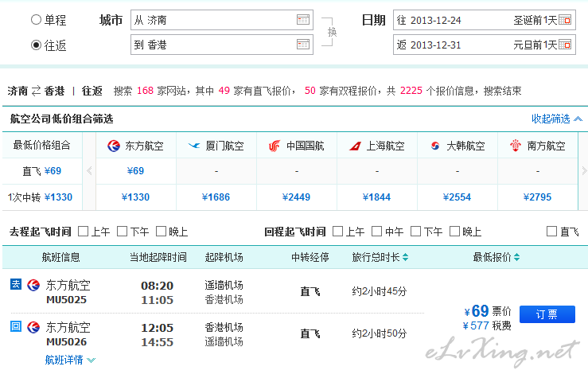Open city picker icon in 从 济南 field

click(x=303, y=20)
